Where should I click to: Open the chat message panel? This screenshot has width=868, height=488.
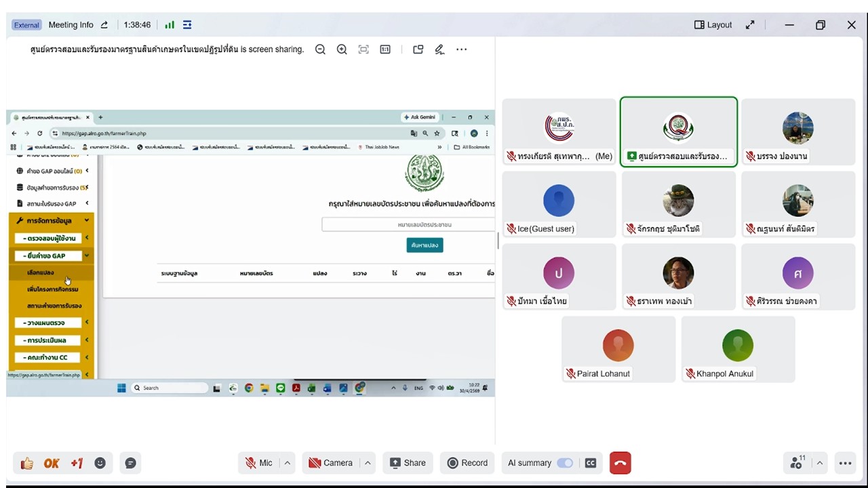pyautogui.click(x=130, y=463)
